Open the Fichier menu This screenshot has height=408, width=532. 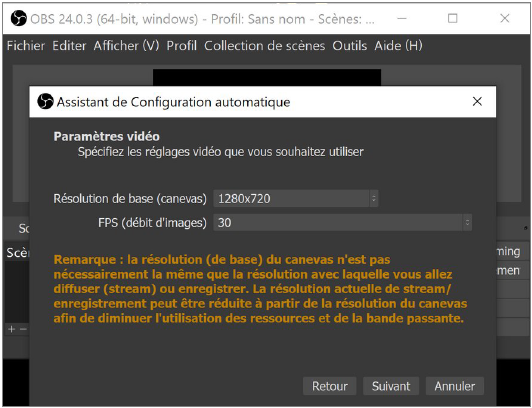click(x=26, y=45)
